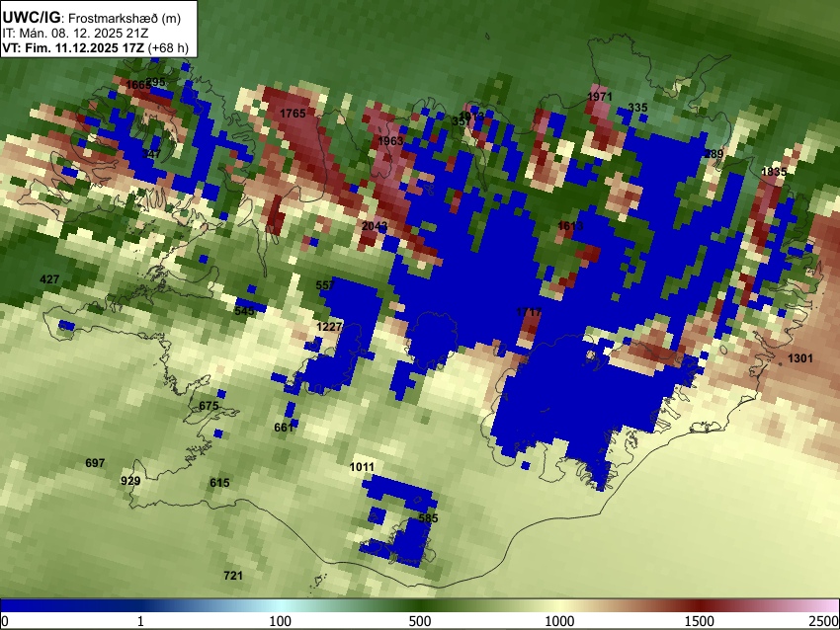Click the init time line 'IT: Mán. 08. 12. 2025 21Z'

tap(75, 34)
